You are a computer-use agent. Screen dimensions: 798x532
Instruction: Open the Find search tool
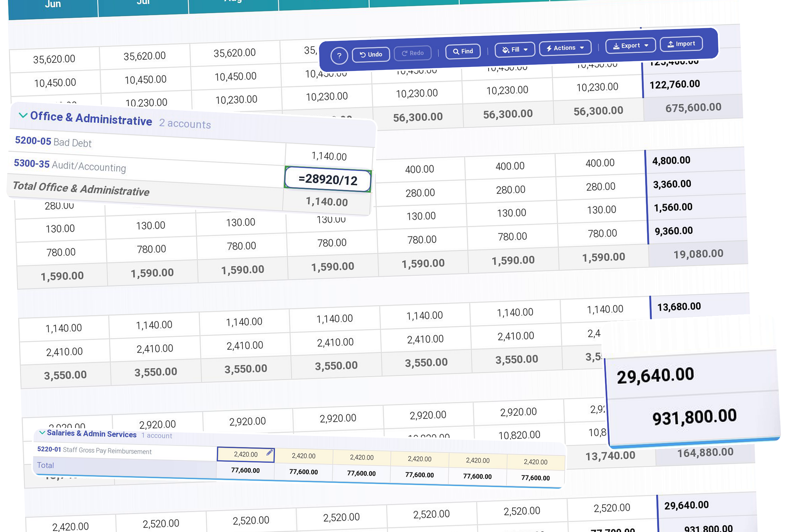(463, 51)
